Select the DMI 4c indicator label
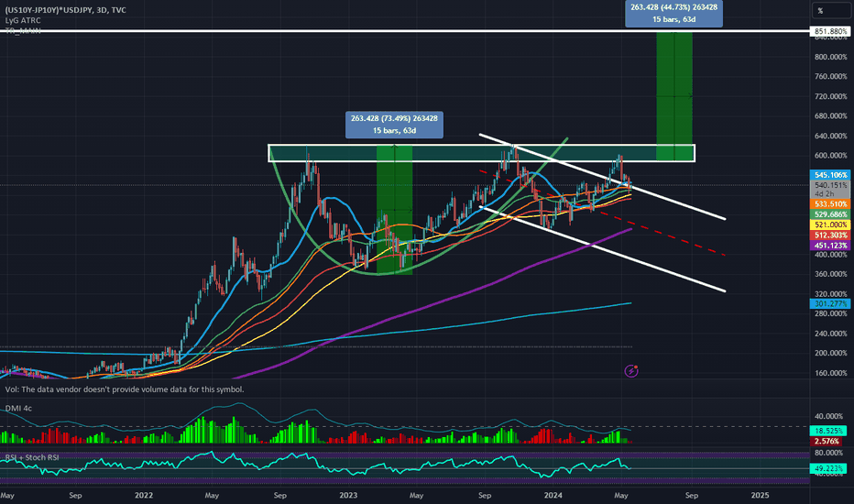This screenshot has width=854, height=504. point(18,408)
